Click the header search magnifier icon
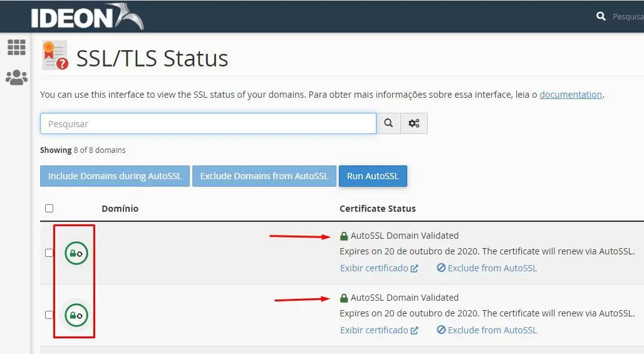644x354 pixels. pyautogui.click(x=601, y=16)
